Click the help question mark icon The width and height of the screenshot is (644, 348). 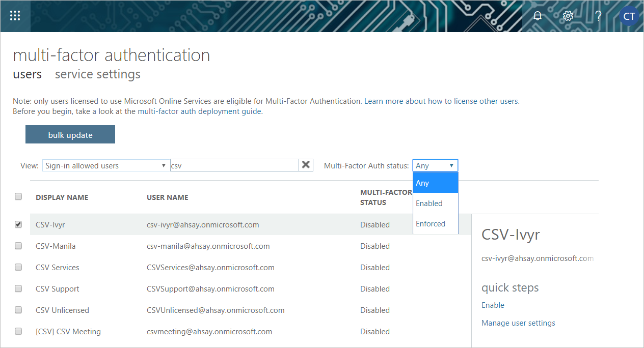click(598, 16)
